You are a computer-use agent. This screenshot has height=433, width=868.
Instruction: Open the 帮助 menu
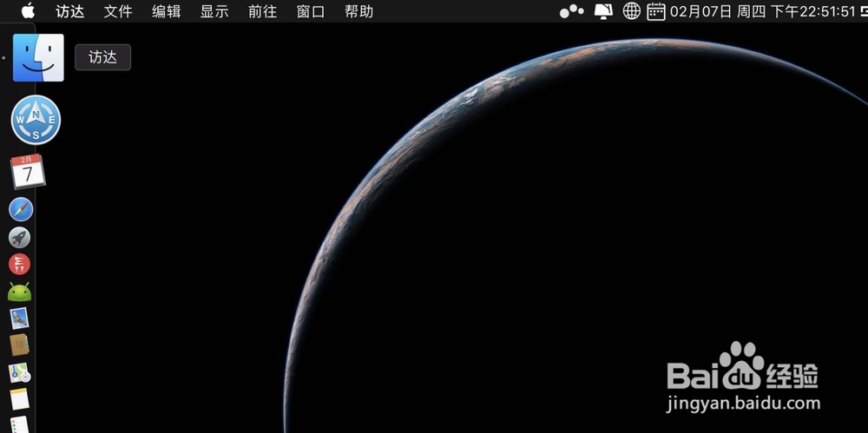(358, 11)
